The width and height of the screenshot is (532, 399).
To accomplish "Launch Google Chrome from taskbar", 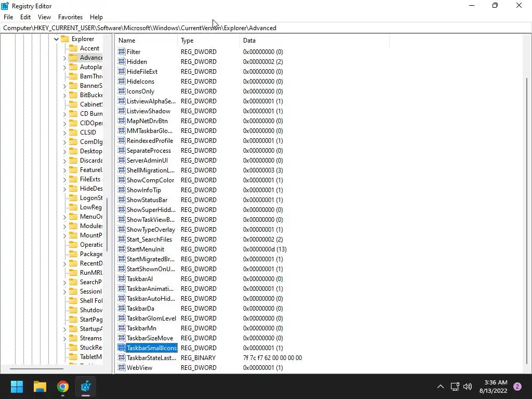I will pos(63,387).
